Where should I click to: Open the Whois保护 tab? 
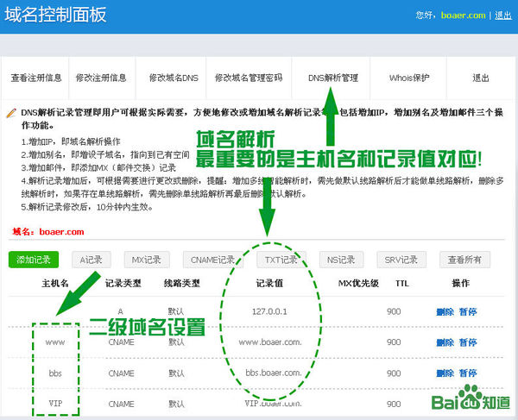click(409, 78)
